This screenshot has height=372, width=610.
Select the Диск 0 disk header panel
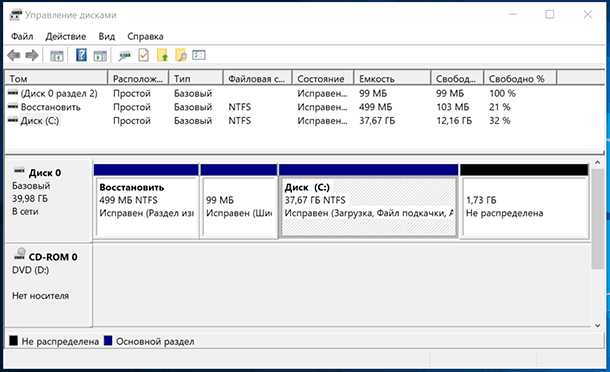tap(49, 200)
